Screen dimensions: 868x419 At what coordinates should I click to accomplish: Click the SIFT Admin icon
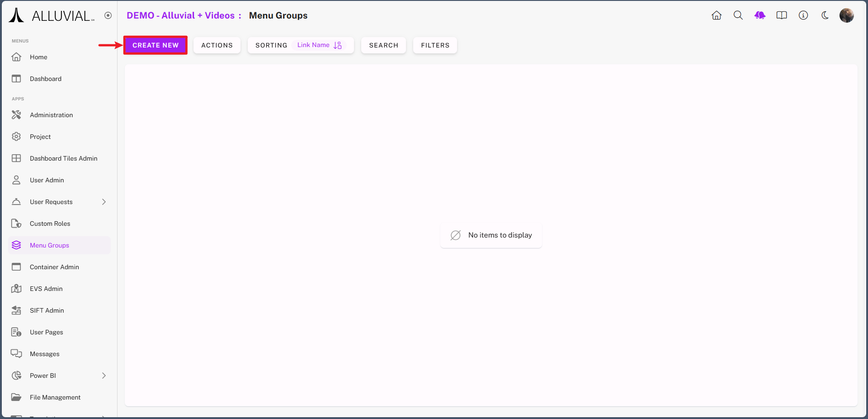16,310
